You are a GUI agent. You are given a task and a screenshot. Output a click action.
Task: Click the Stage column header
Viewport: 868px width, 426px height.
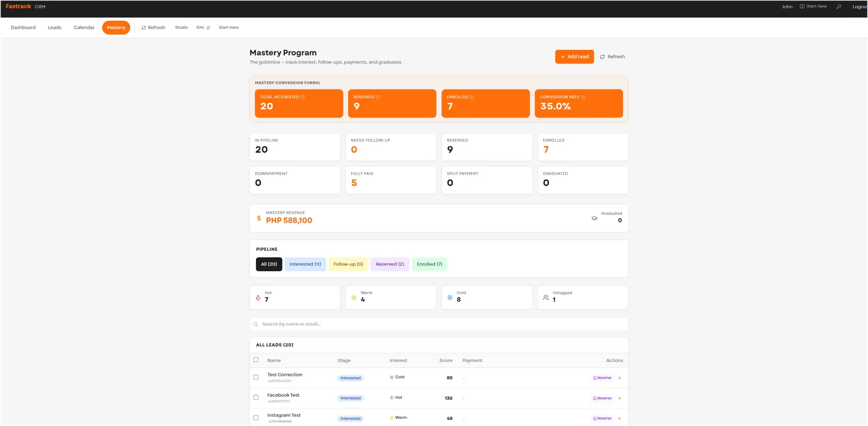[x=344, y=360]
